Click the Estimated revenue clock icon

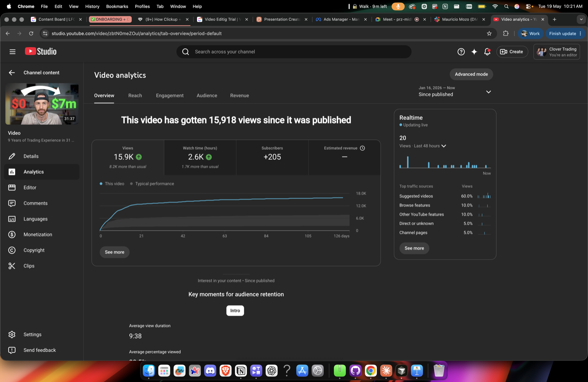362,148
